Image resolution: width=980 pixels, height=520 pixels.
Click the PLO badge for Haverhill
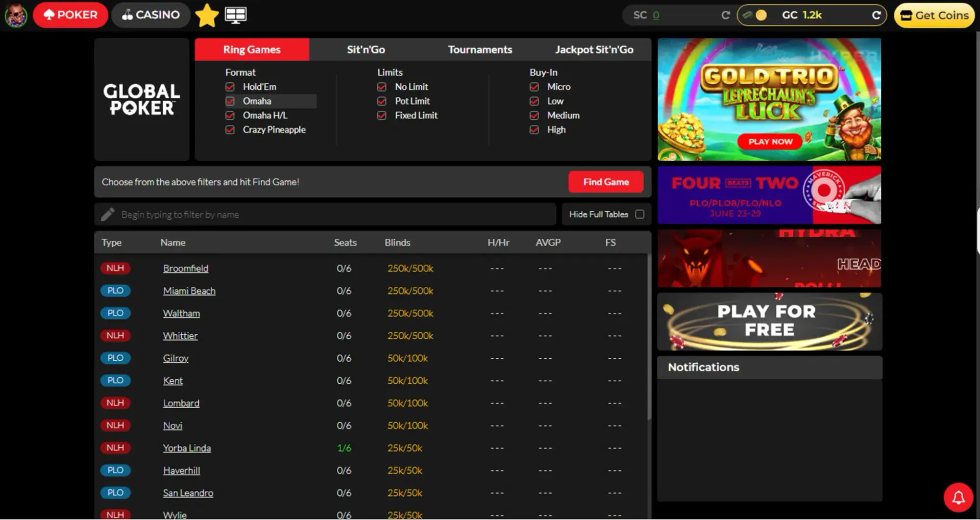(x=115, y=470)
